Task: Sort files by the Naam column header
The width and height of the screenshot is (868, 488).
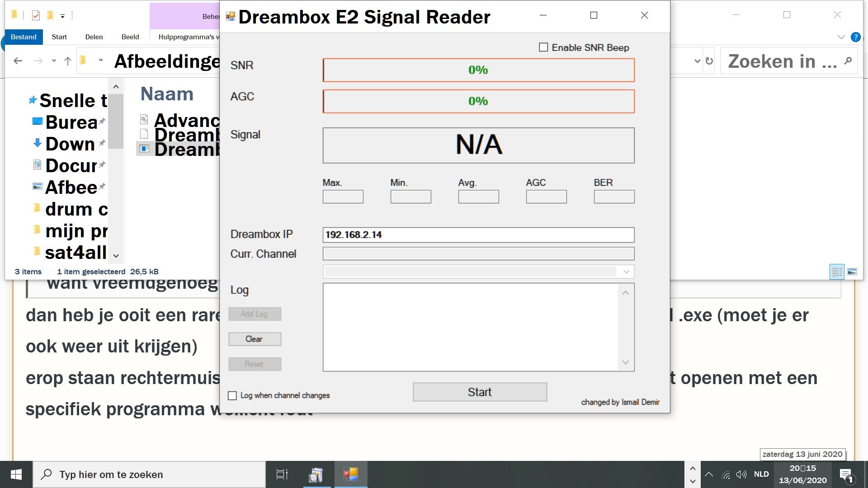Action: tap(167, 94)
